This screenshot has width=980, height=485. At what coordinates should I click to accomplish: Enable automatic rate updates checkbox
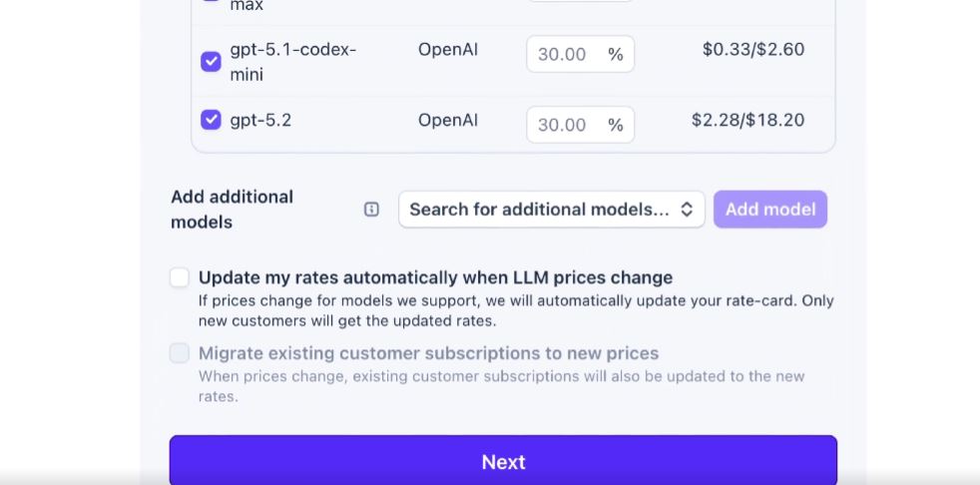click(x=180, y=277)
